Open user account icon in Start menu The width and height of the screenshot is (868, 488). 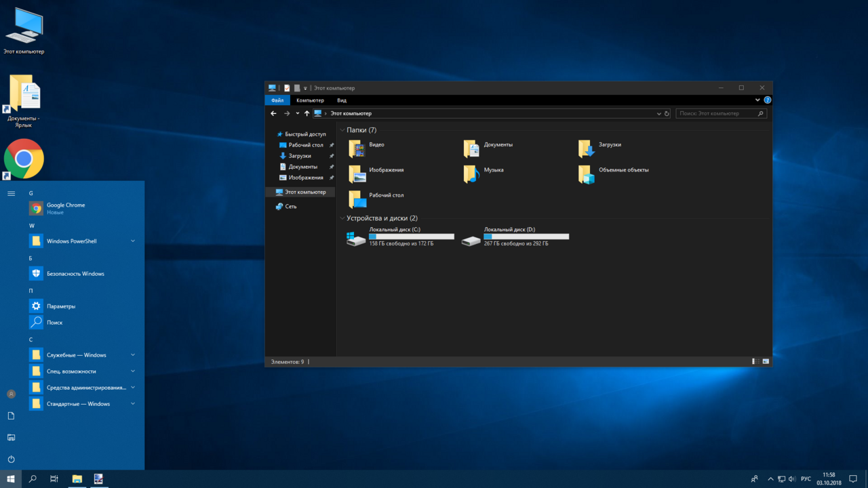pyautogui.click(x=11, y=394)
